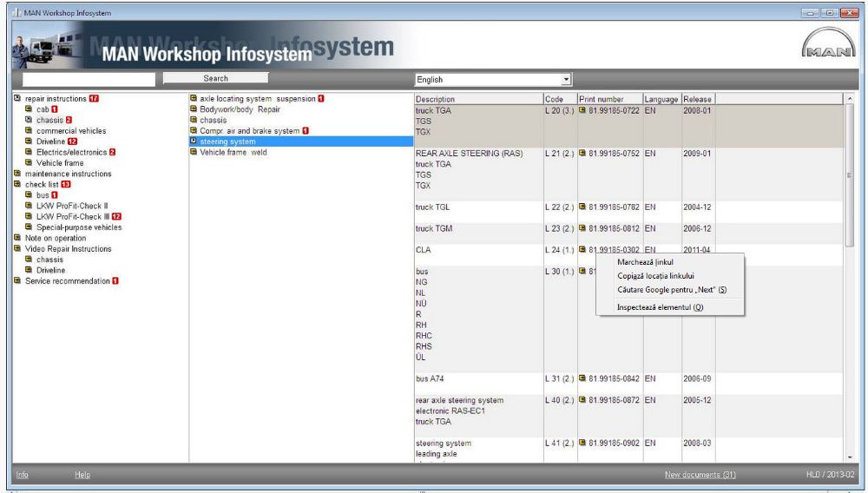Select the 'CLA' description row
868x493 pixels.
(423, 250)
